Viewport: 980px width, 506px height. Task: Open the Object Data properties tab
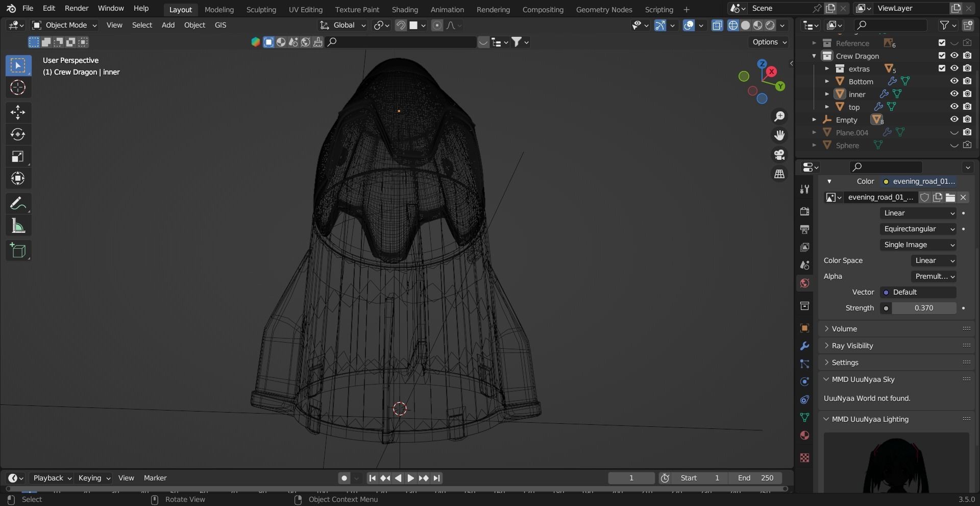point(805,417)
